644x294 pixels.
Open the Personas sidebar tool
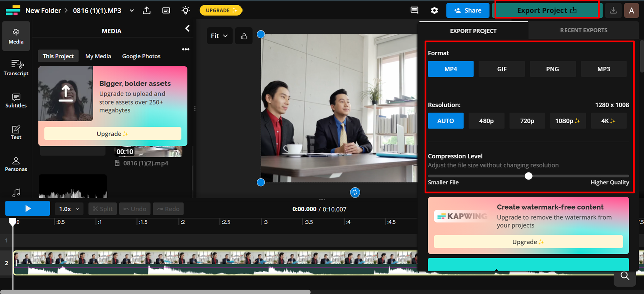point(16,164)
